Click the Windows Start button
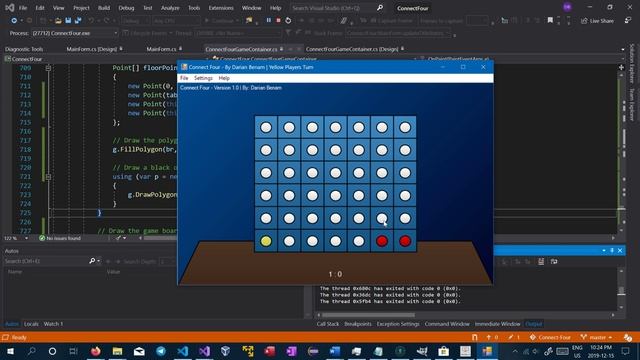 (10, 351)
